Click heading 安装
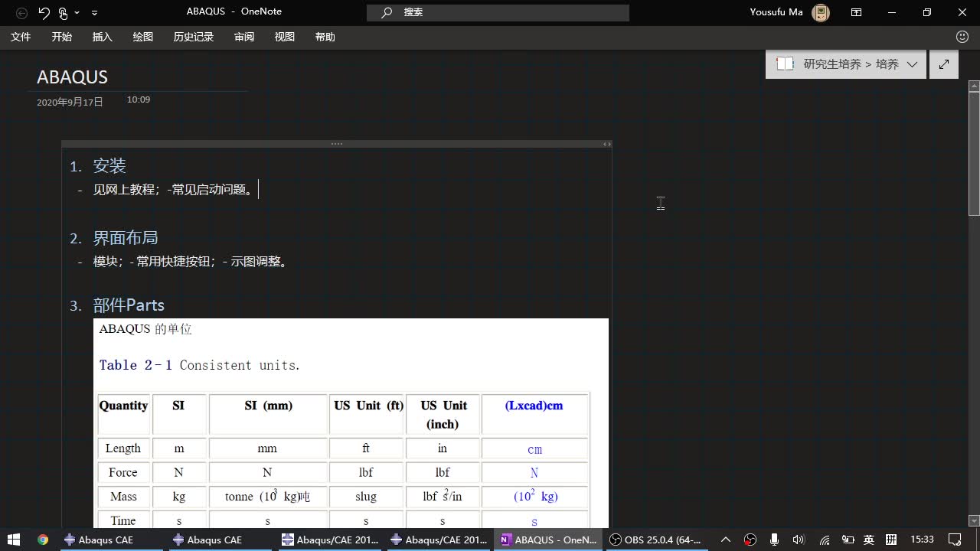 click(x=109, y=166)
